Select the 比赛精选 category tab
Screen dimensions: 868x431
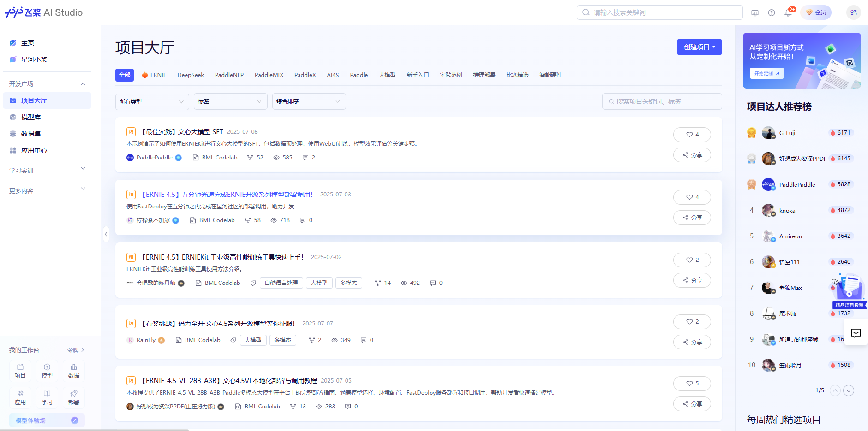(517, 75)
